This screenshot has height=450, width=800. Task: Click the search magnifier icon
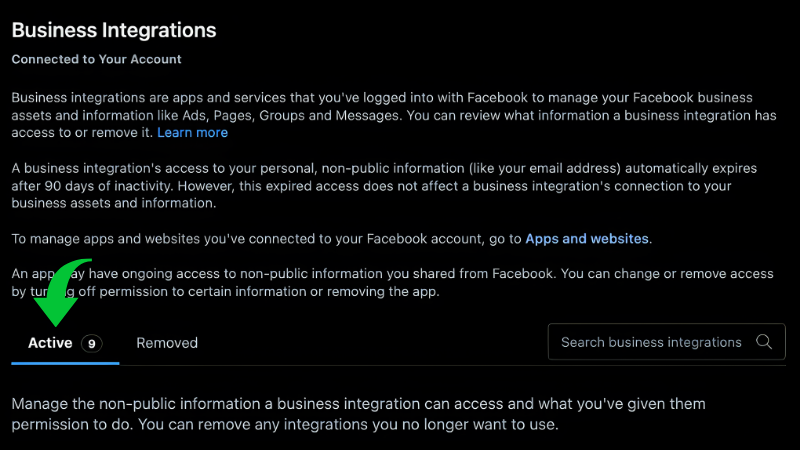click(x=764, y=342)
